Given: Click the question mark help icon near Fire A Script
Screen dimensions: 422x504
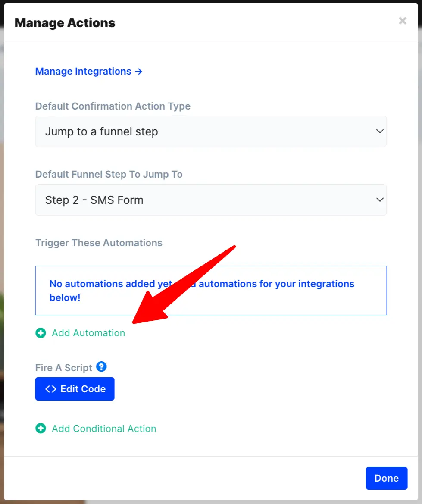Looking at the screenshot, I should [x=101, y=366].
